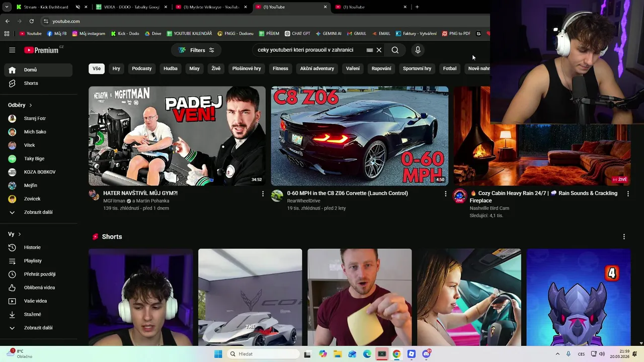
Task: Open Oblíbená videa in sidebar
Action: 38,288
